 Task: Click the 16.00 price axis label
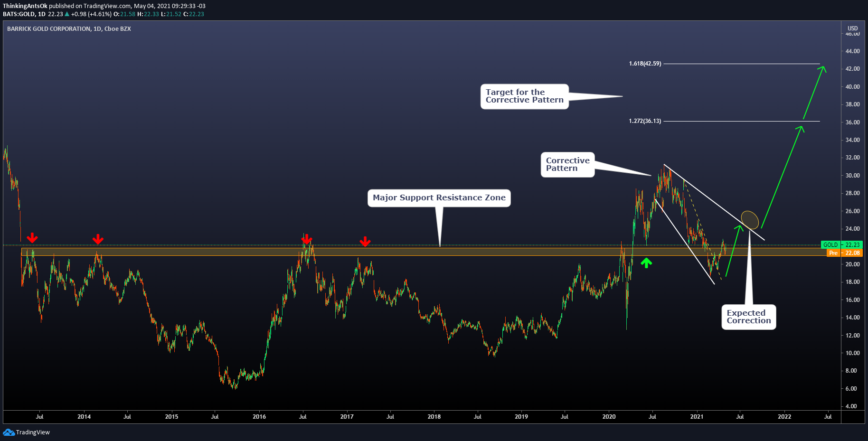[852, 300]
